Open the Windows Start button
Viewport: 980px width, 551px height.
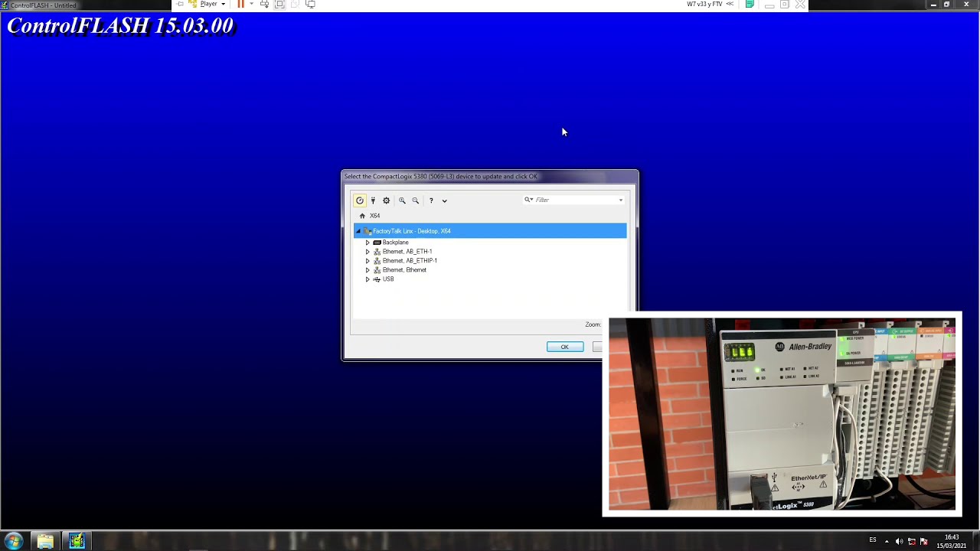point(13,542)
